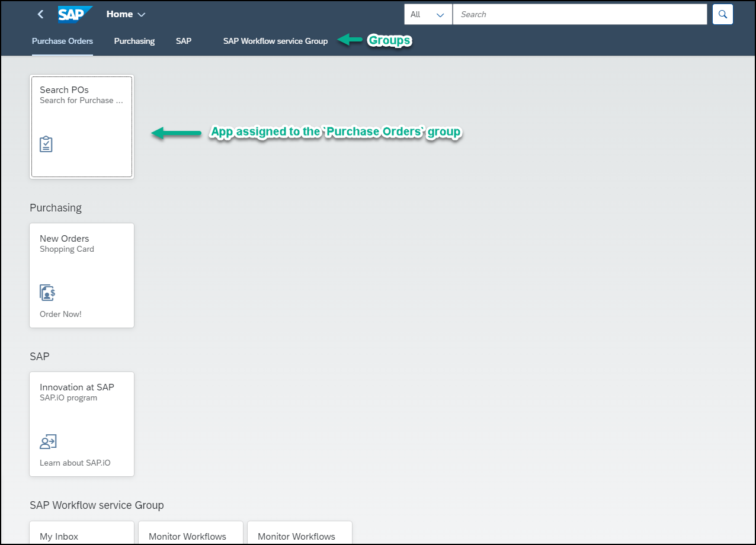The width and height of the screenshot is (756, 545).
Task: Click the Search for Purchase subtitle text
Action: point(82,101)
